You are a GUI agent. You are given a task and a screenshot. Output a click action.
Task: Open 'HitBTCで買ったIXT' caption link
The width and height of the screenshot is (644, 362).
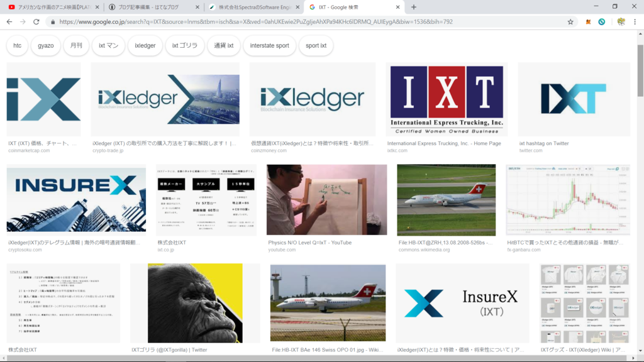click(x=565, y=243)
